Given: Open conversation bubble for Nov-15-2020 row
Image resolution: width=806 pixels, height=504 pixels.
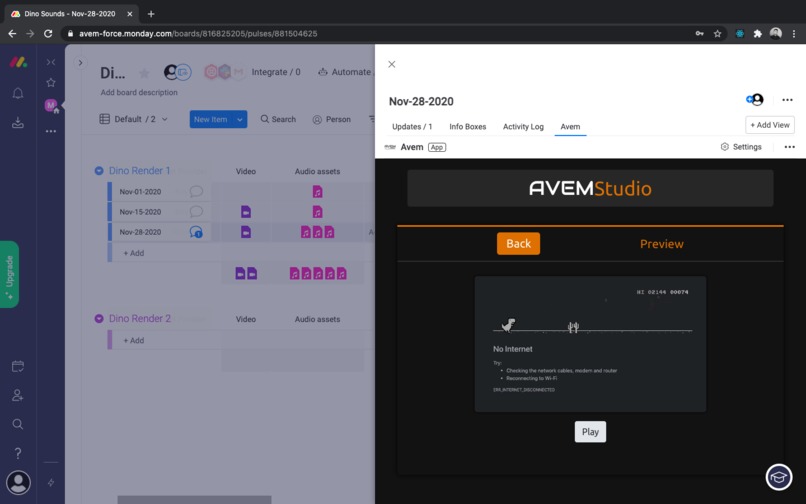Looking at the screenshot, I should (196, 211).
